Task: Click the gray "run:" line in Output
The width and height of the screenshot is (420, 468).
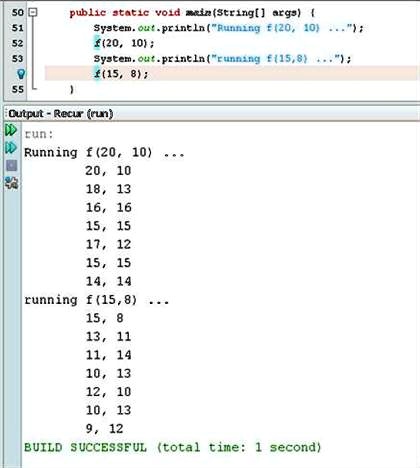Action: click(x=39, y=134)
